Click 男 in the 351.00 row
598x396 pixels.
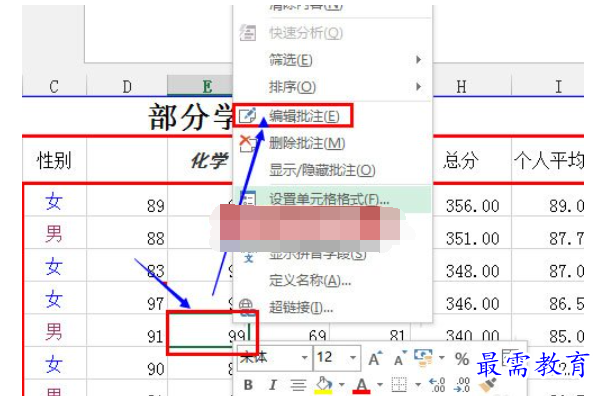54,233
